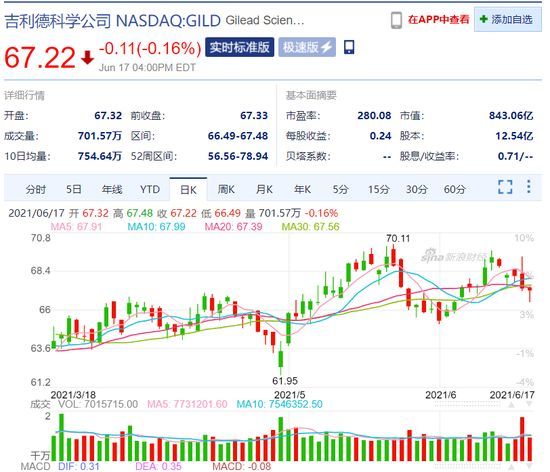Click the 区间 value 66.49-67.48
550x472 pixels.
click(238, 136)
